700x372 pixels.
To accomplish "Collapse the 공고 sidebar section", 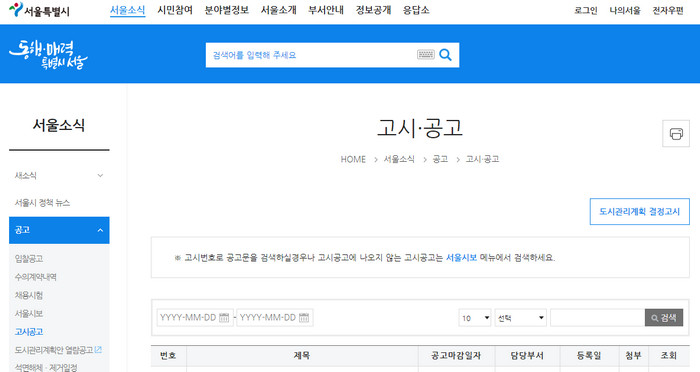I will tap(59, 230).
